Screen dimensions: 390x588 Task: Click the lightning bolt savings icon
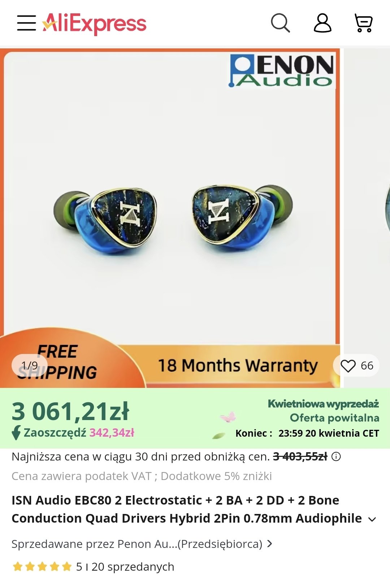16,433
